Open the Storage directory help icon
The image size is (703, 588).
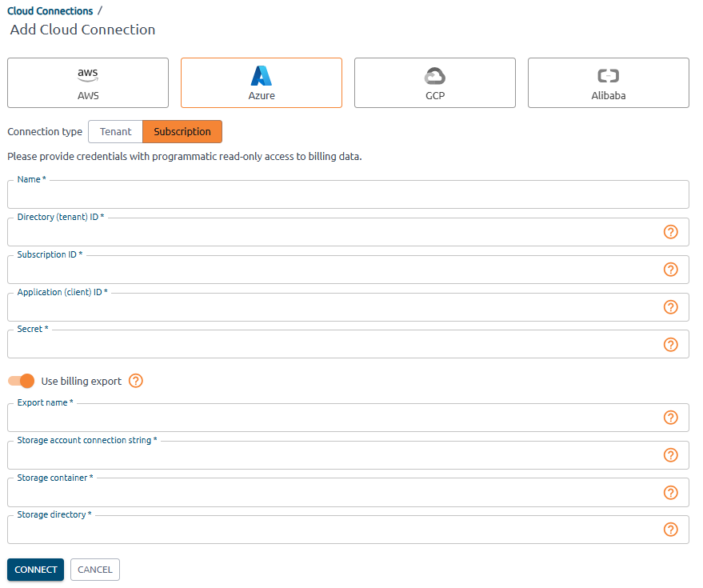point(670,529)
